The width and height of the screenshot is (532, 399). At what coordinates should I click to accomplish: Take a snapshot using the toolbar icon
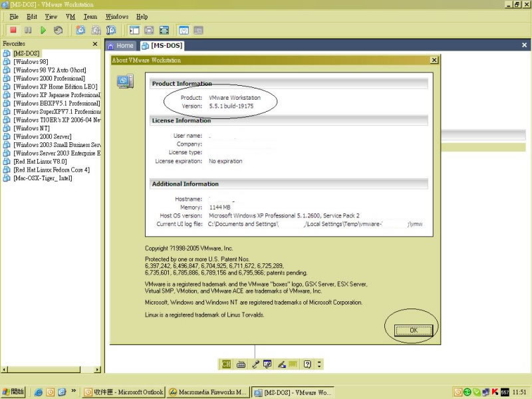coord(80,30)
